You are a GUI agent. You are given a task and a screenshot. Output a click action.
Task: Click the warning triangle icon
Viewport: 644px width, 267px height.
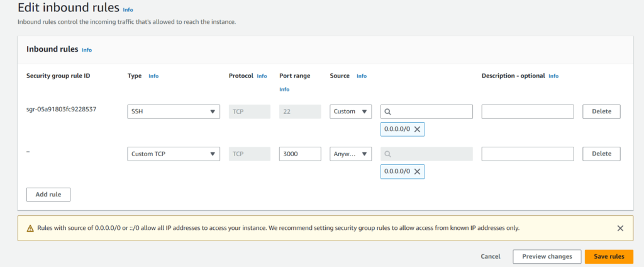coord(30,229)
